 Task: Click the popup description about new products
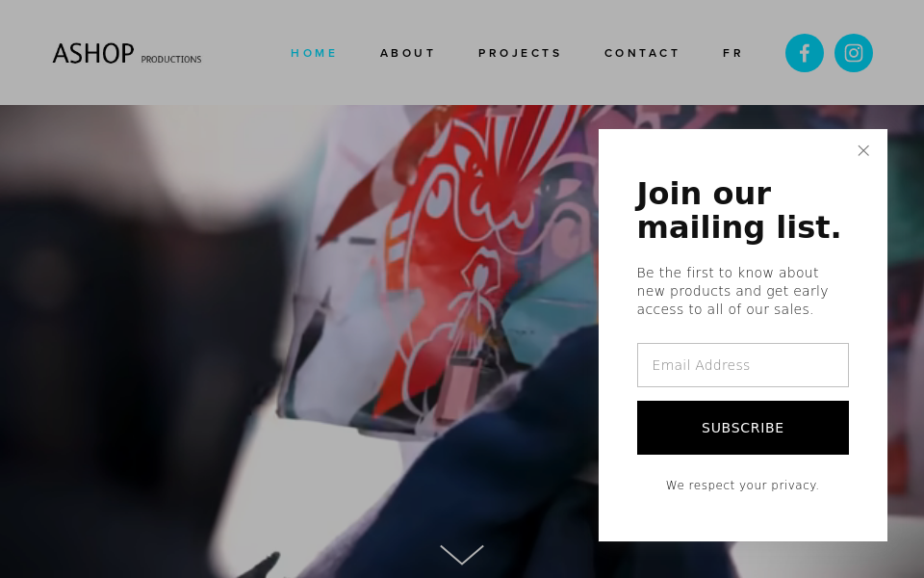pyautogui.click(x=732, y=291)
